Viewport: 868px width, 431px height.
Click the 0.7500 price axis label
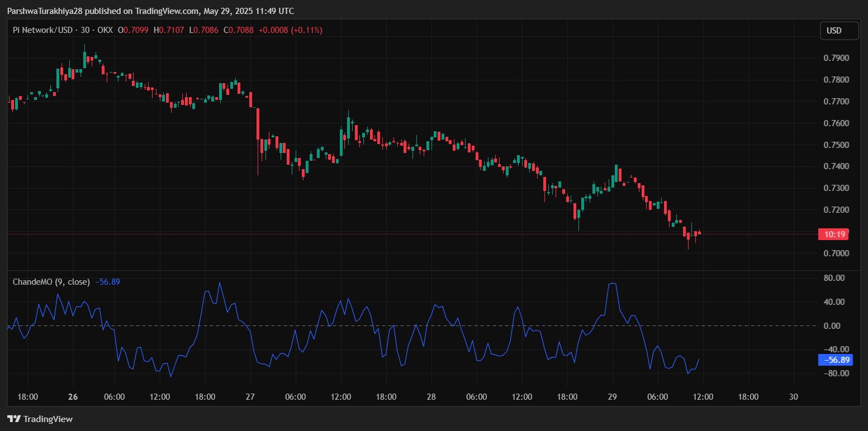(x=836, y=145)
